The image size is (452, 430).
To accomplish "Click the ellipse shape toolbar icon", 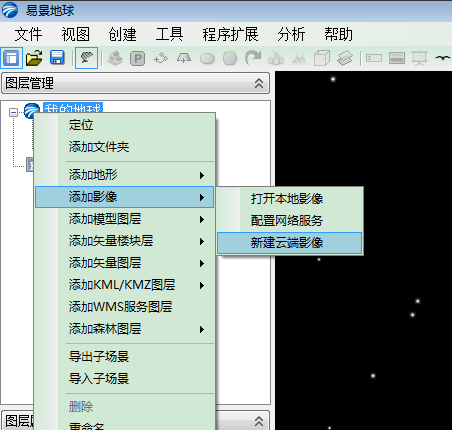I will 207,59.
